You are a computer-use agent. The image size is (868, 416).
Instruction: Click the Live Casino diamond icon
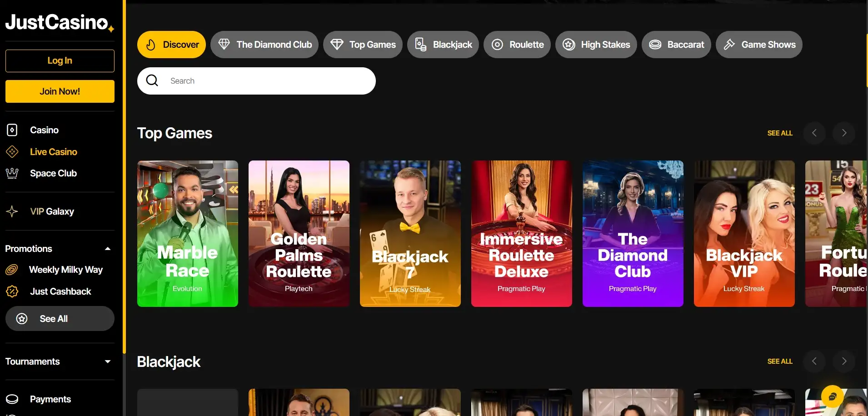click(12, 152)
